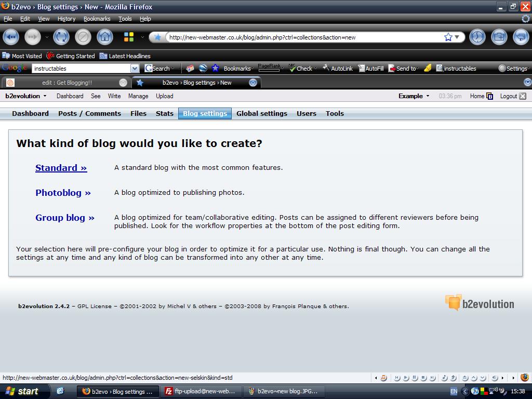The width and height of the screenshot is (532, 399).
Task: Click the Stop loading icon
Action: point(83,37)
